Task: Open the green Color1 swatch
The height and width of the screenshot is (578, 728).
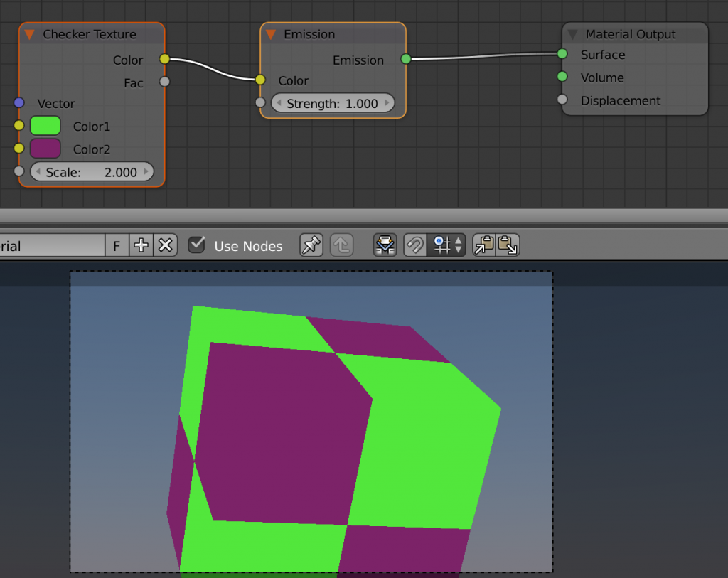Action: click(45, 126)
